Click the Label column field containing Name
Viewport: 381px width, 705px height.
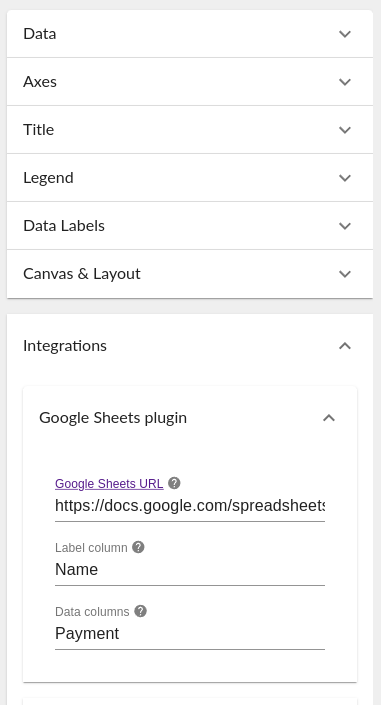190,570
